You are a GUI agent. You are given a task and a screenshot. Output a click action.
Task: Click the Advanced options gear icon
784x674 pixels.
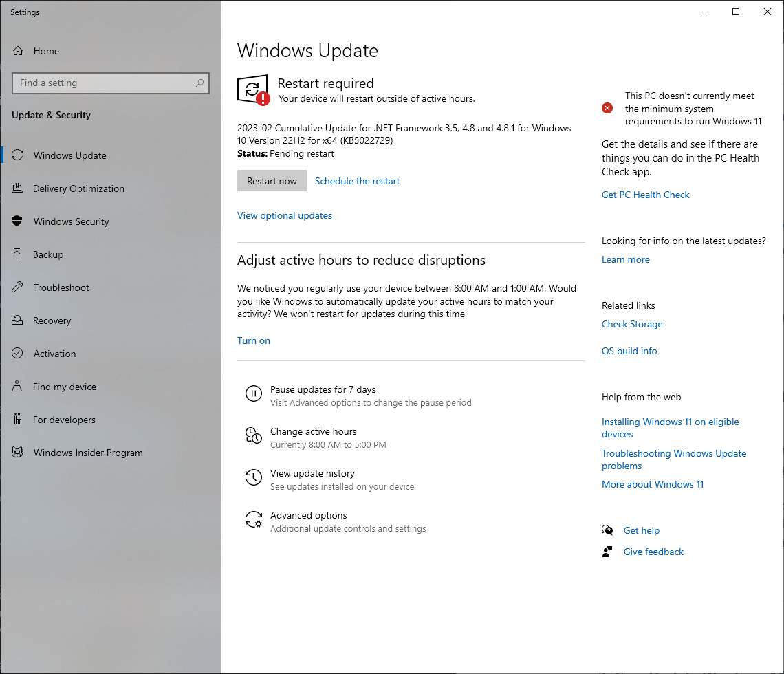pyautogui.click(x=254, y=519)
